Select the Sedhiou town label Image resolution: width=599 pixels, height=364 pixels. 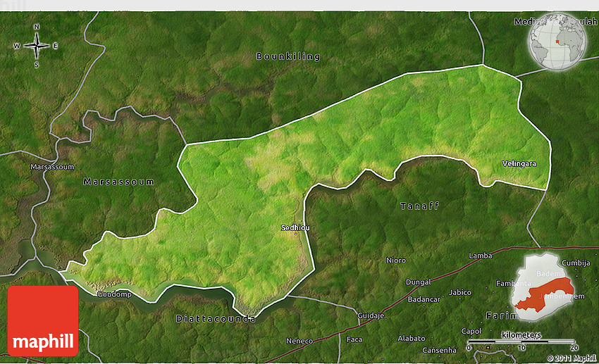tap(295, 228)
